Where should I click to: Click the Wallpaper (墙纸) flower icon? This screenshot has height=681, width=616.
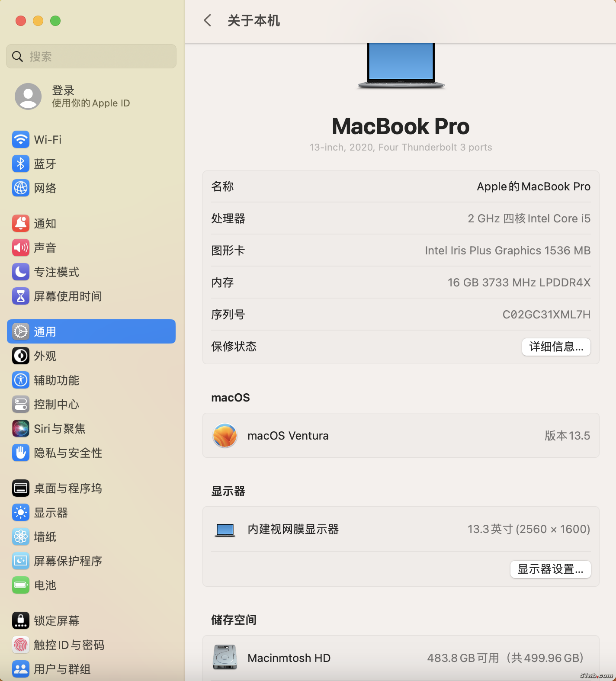21,536
